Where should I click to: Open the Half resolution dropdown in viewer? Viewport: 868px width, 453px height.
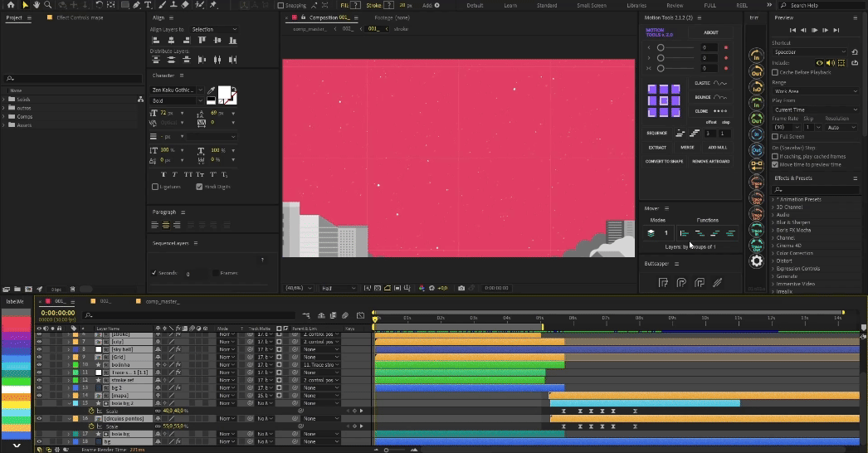(x=339, y=288)
